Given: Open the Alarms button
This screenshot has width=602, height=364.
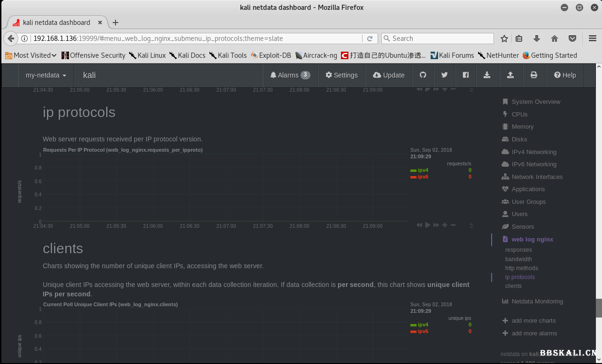Looking at the screenshot, I should [290, 75].
